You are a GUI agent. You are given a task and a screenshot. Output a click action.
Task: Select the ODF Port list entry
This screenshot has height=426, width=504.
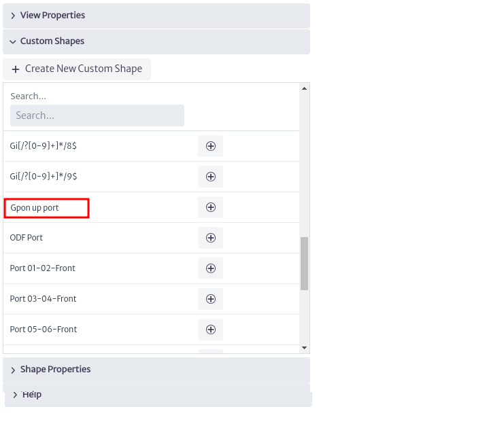coord(27,238)
